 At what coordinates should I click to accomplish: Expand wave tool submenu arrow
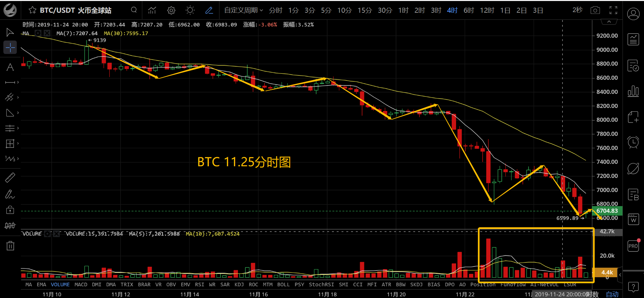pos(18,159)
